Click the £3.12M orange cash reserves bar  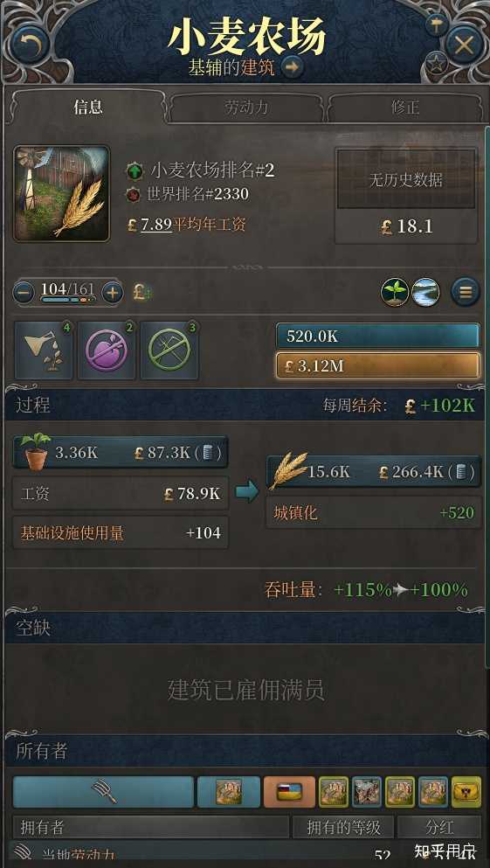[x=377, y=365]
